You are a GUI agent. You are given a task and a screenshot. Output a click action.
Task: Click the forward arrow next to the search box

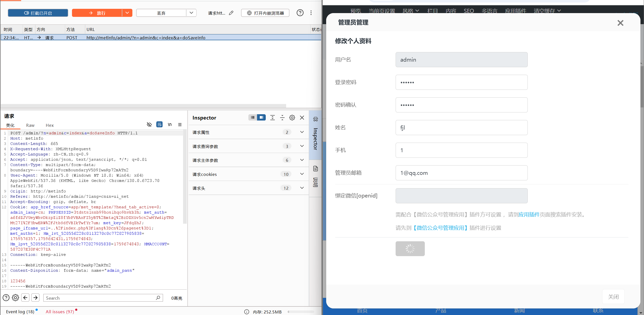click(x=35, y=297)
